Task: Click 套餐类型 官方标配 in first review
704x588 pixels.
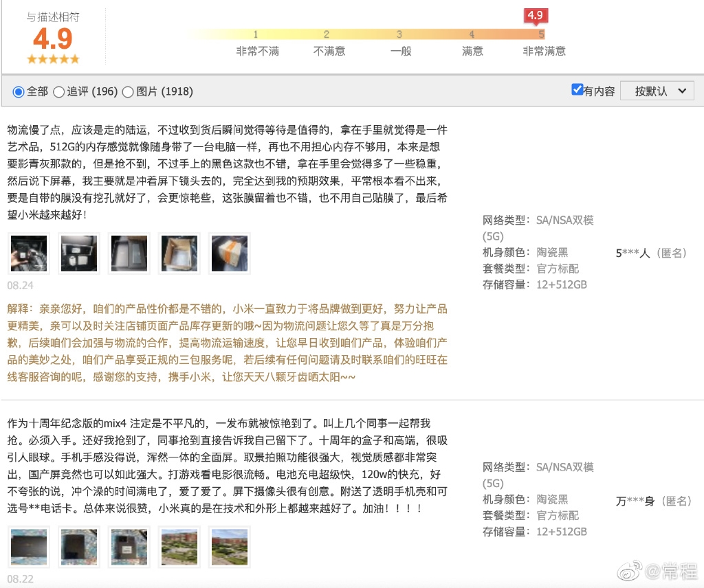Action: 531,269
